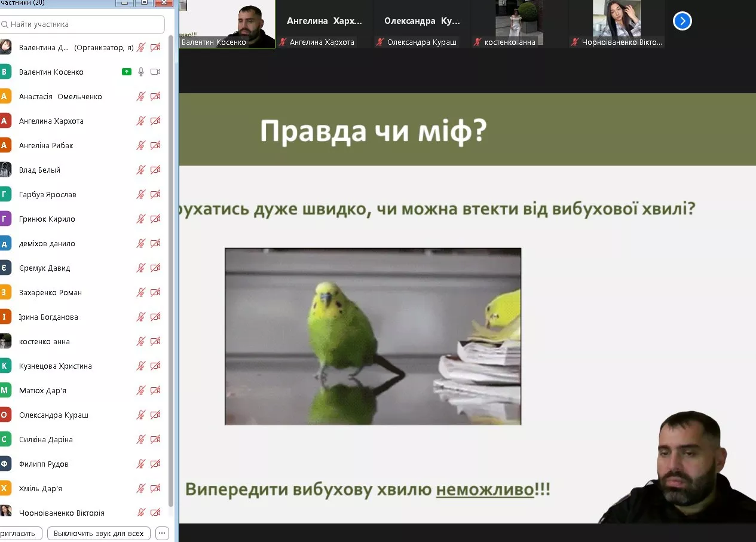
Task: Toggle the organizer Валентина's muted microphone
Action: (141, 47)
